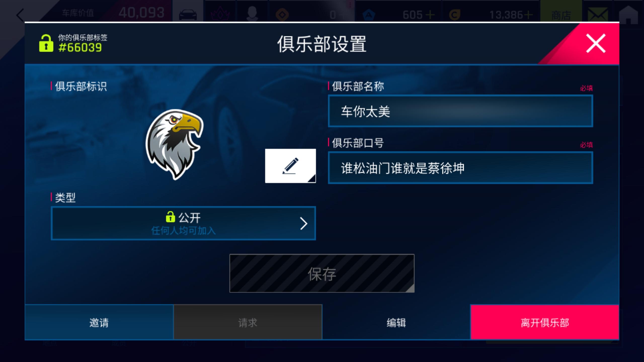Viewport: 644px width, 362px height.
Task: Click the chevron arrow in 类型 field
Action: point(304,223)
